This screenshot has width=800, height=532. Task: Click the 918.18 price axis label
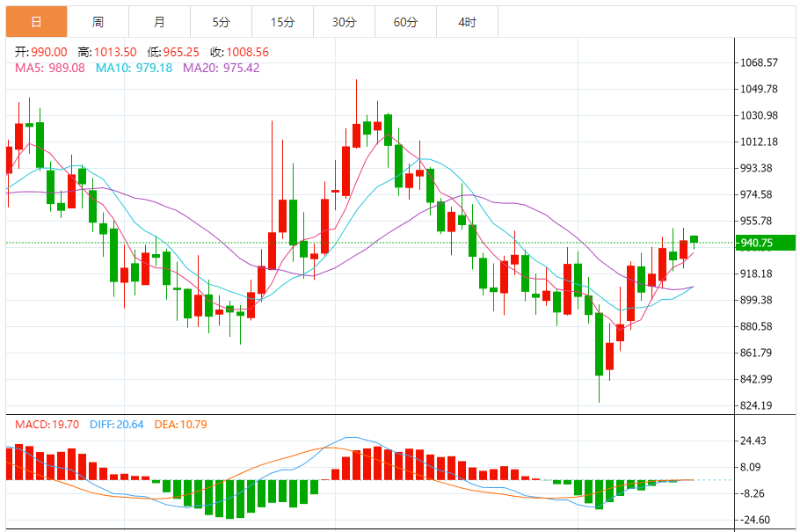756,273
